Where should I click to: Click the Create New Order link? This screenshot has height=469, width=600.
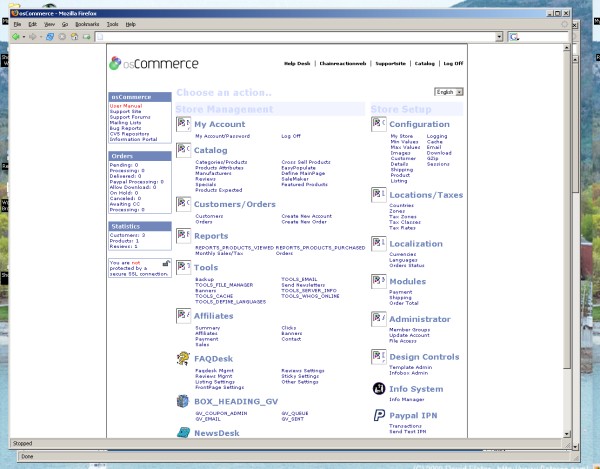(304, 222)
